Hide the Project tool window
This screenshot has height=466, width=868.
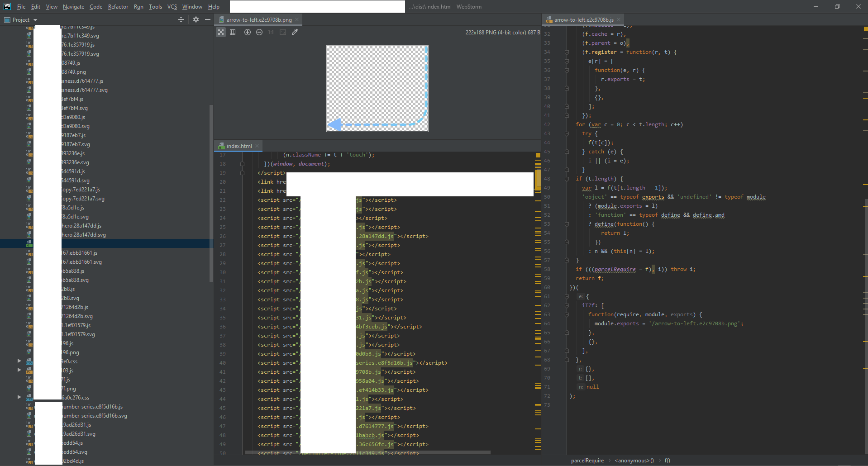click(208, 19)
